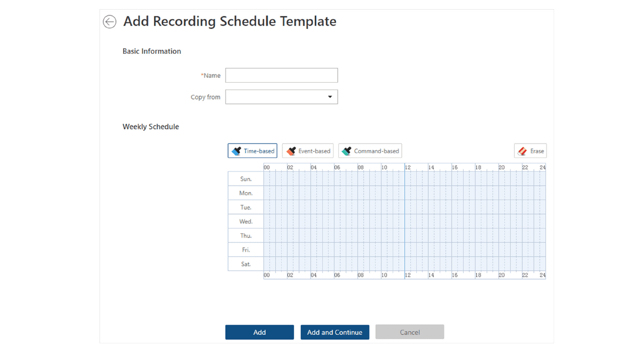The image size is (644, 353).
Task: Select the Time-based brush tool
Action: [252, 151]
